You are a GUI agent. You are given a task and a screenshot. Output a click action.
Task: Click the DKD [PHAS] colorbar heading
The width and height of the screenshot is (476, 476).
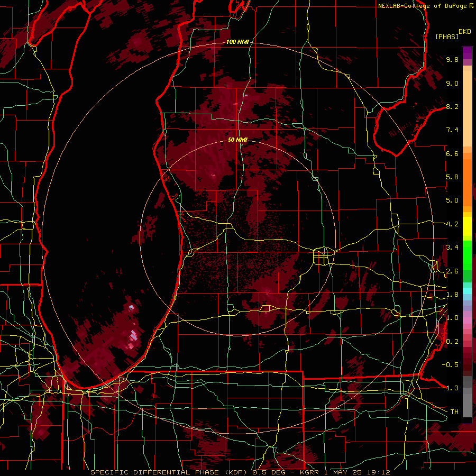click(453, 34)
